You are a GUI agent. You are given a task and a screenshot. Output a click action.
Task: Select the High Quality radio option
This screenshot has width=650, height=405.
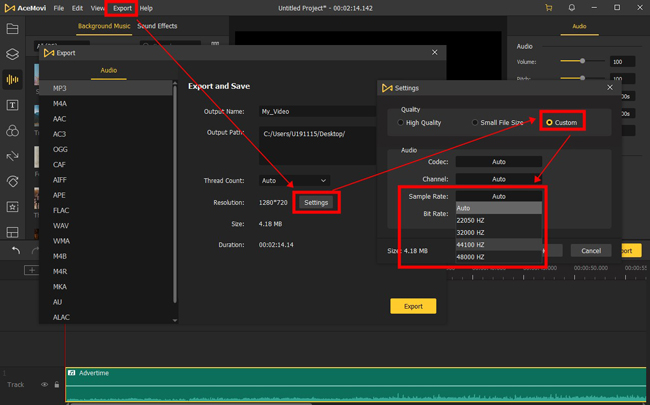tap(400, 123)
